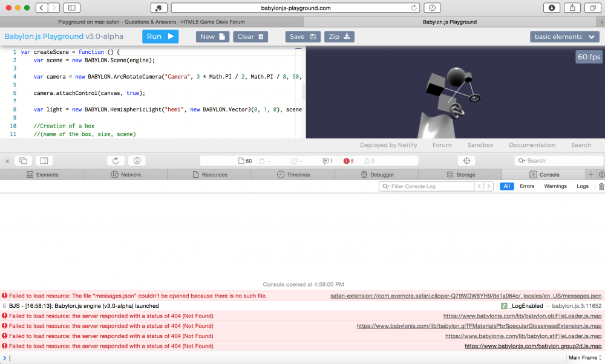Open the basic elements dropdown
The width and height of the screenshot is (605, 364).
click(564, 36)
